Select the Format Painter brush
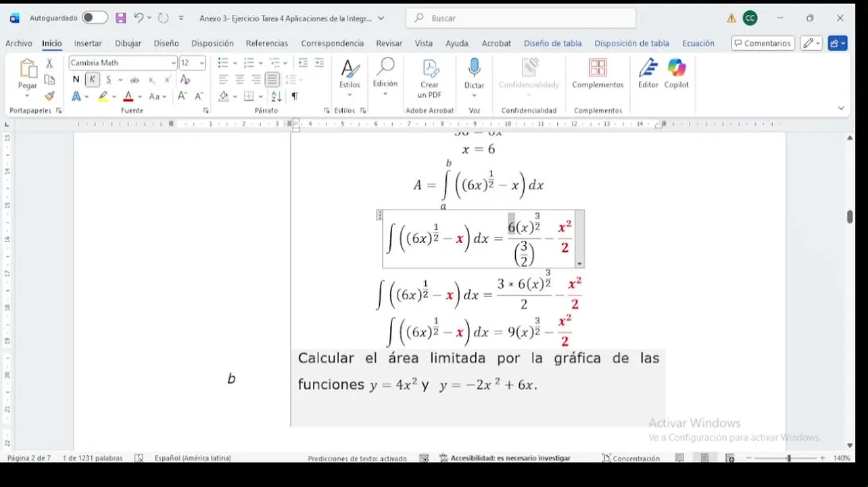Screen dimensions: 868x487 (49, 97)
